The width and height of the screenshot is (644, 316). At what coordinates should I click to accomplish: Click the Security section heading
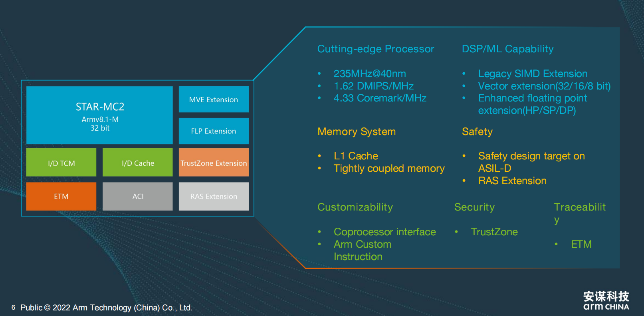pyautogui.click(x=474, y=207)
